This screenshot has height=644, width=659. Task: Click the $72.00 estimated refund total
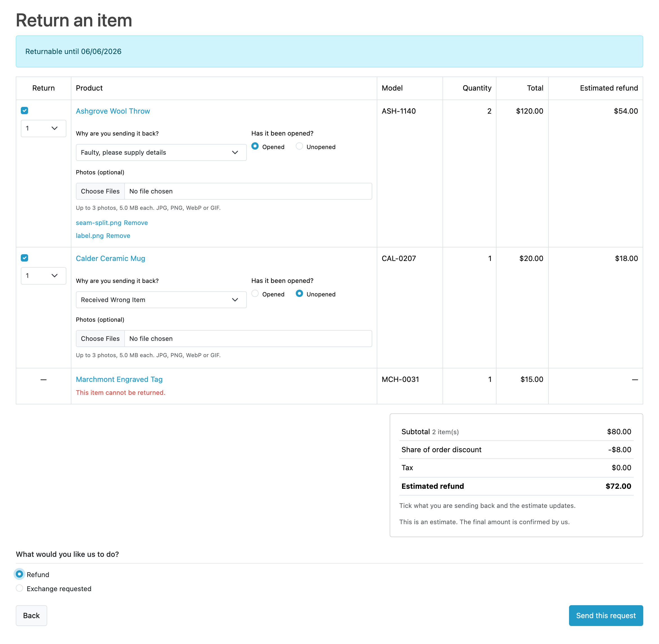pyautogui.click(x=619, y=486)
